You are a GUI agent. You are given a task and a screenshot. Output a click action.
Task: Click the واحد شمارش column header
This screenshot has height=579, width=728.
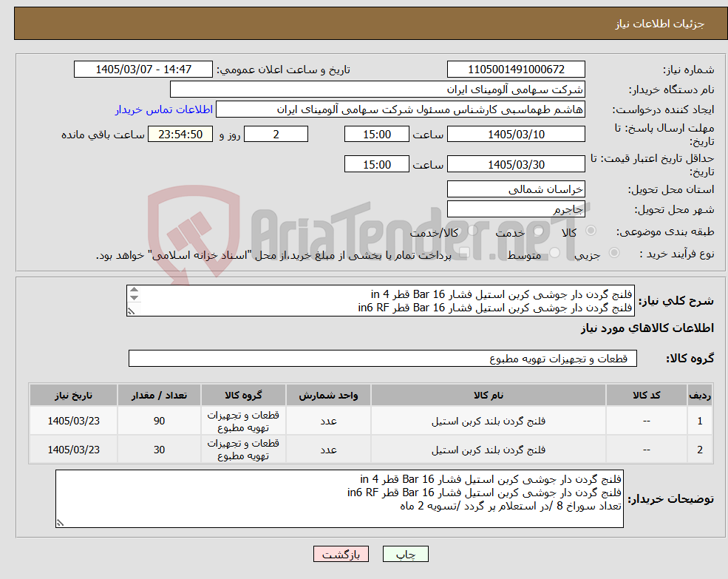pyautogui.click(x=328, y=396)
